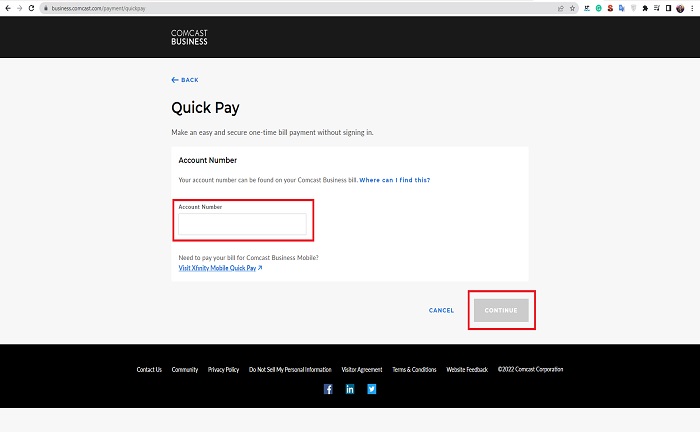Image resolution: width=700 pixels, height=432 pixels.
Task: Click the Quick Pay page heading
Action: click(x=205, y=108)
